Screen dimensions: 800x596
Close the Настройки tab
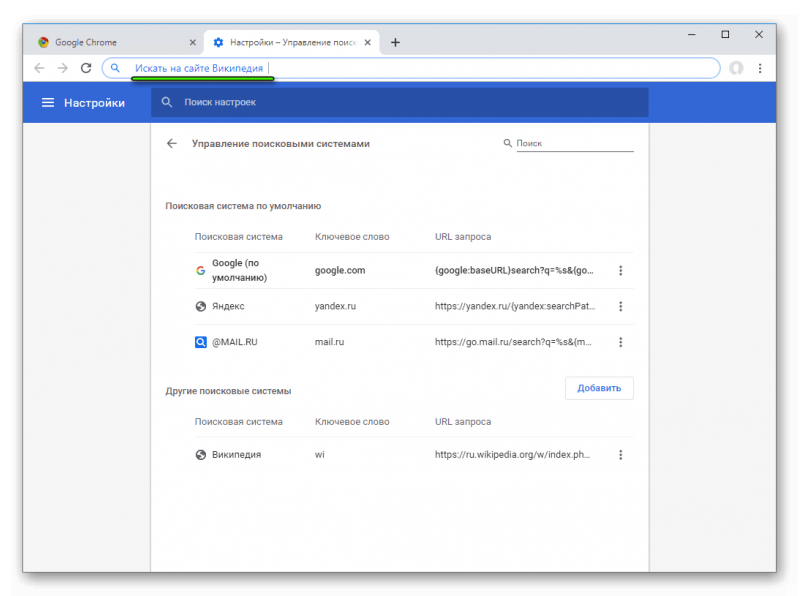(x=367, y=42)
